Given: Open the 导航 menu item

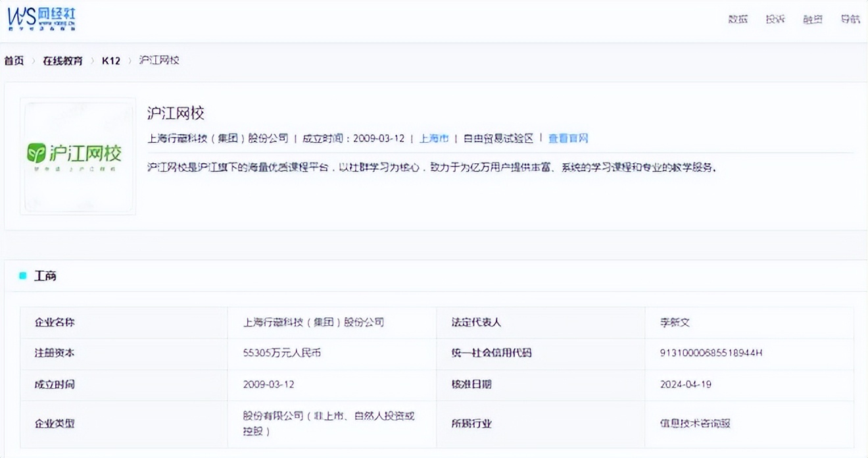Looking at the screenshot, I should coord(850,19).
